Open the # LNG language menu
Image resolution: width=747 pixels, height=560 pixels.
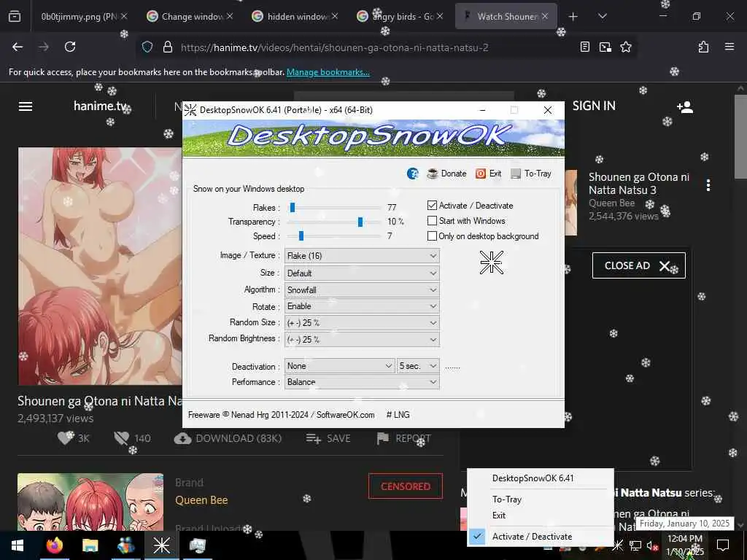pos(398,415)
